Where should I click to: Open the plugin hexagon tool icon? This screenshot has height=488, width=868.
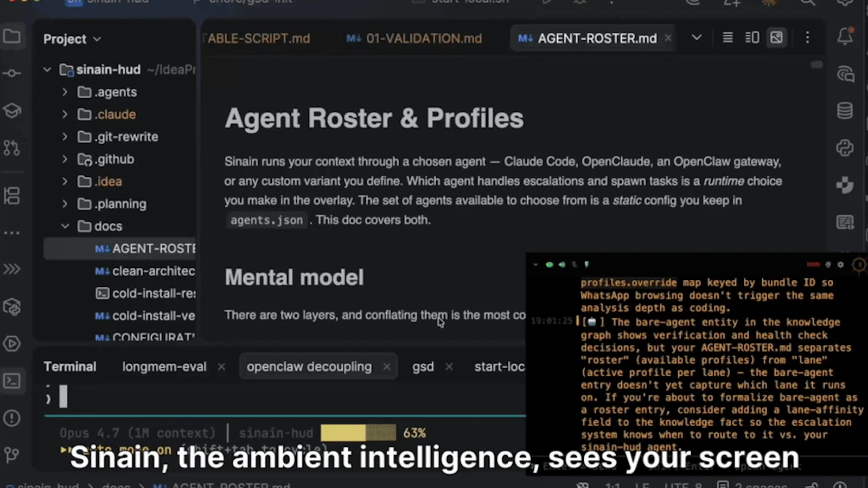(x=12, y=307)
